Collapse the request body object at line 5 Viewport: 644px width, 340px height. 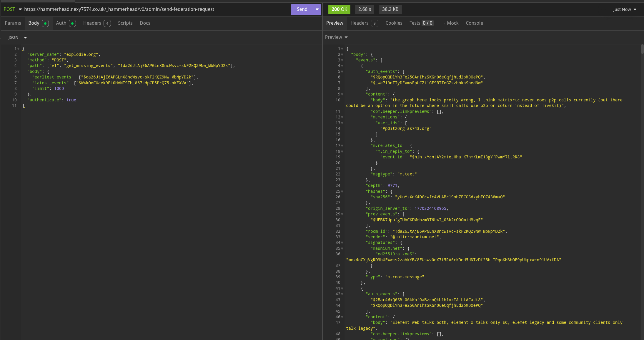(19, 72)
